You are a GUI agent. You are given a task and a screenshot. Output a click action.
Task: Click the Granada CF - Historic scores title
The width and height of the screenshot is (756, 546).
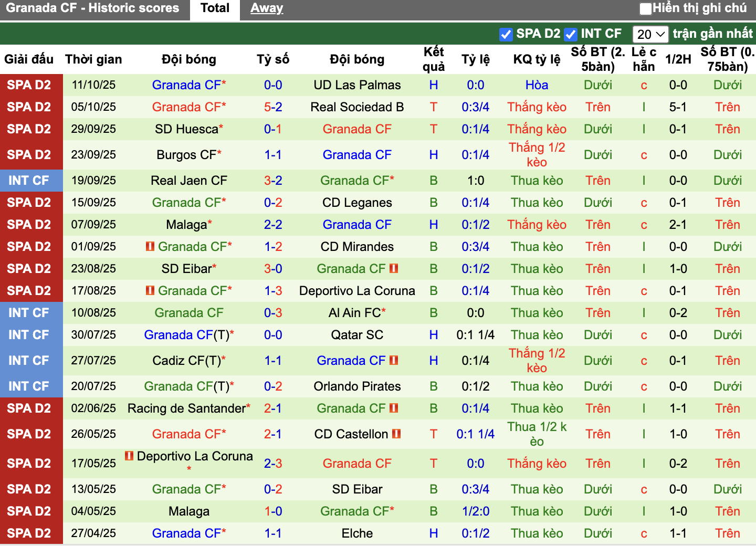92,8
